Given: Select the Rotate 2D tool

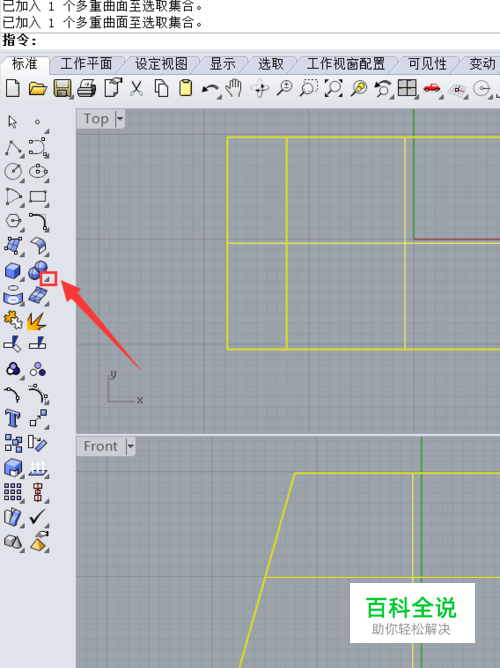Looking at the screenshot, I should [x=37, y=443].
